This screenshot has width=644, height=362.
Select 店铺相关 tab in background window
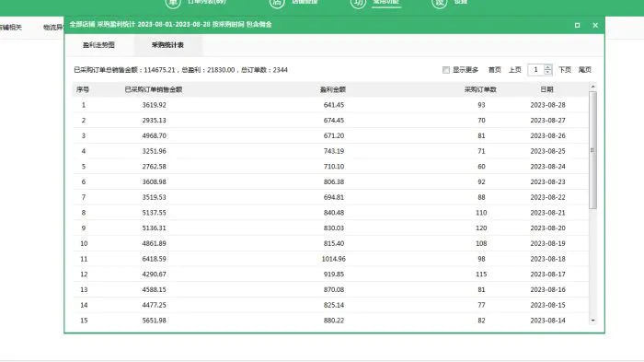[x=11, y=27]
